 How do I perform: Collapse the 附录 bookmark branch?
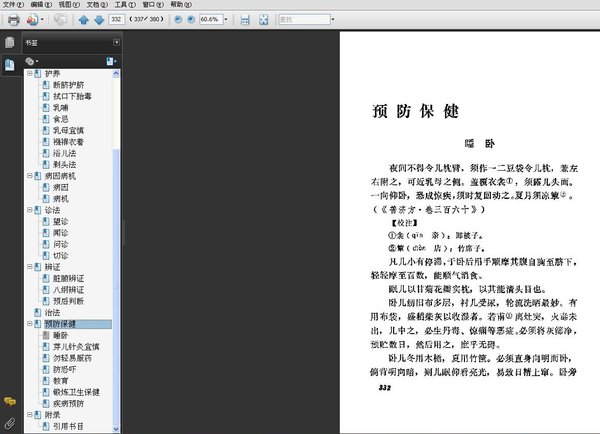click(x=29, y=414)
